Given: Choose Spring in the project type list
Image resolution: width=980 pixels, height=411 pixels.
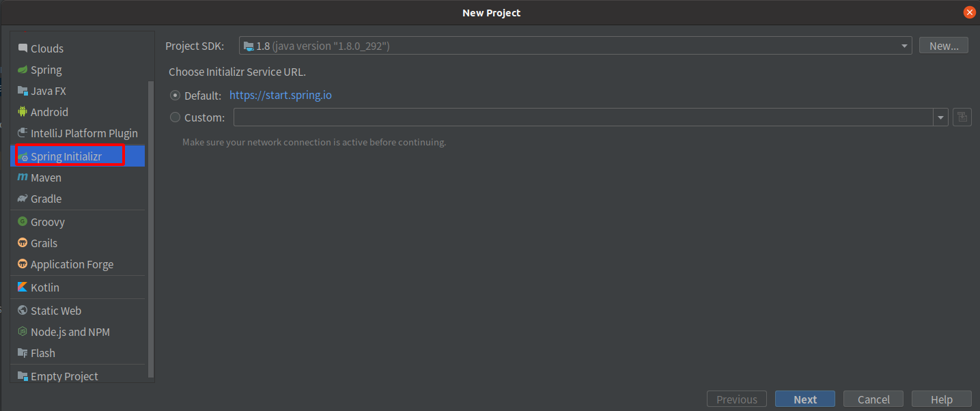Looking at the screenshot, I should pos(79,70).
